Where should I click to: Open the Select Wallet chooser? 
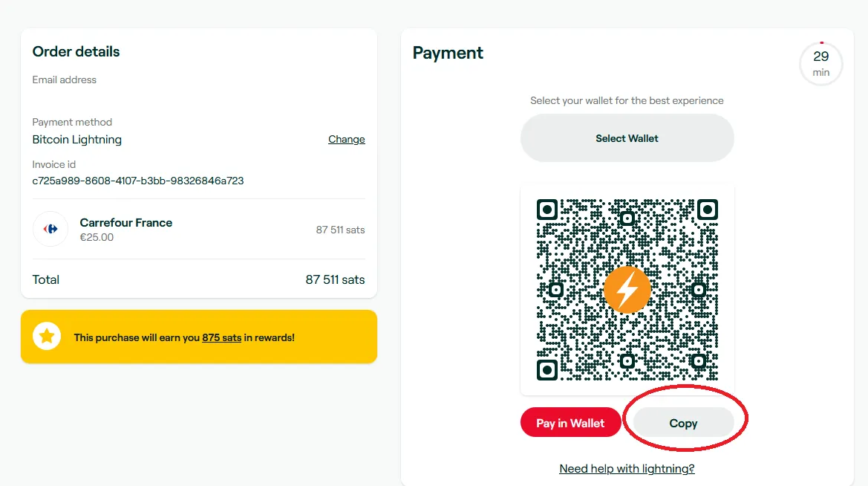coord(627,138)
